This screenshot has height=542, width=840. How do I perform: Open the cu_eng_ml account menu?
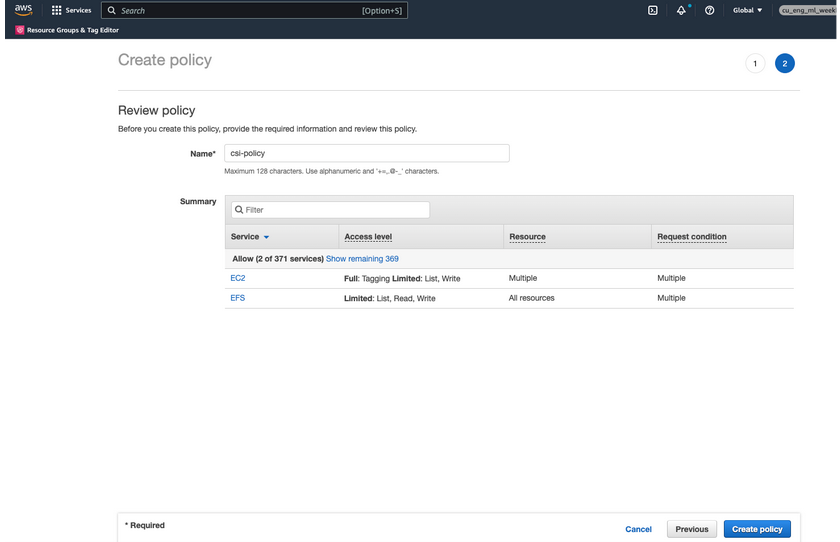click(806, 10)
